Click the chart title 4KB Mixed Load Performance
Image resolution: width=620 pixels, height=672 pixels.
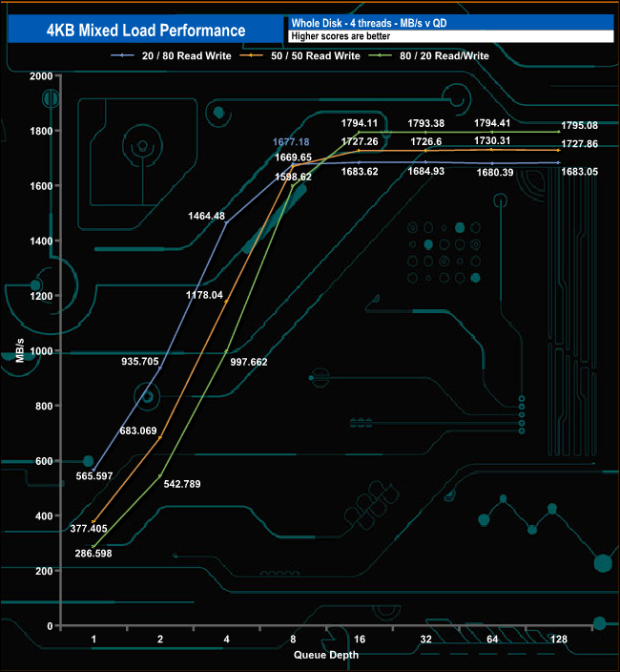point(144,31)
